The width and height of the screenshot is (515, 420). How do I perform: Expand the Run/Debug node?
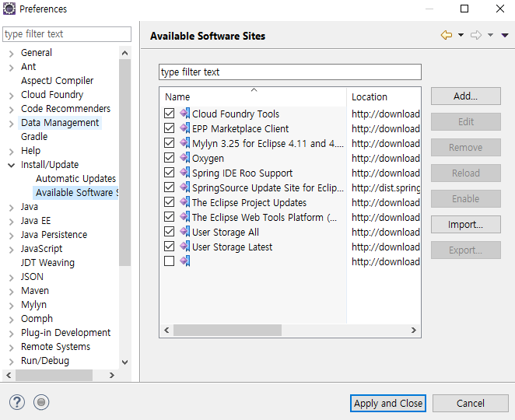[11, 361]
